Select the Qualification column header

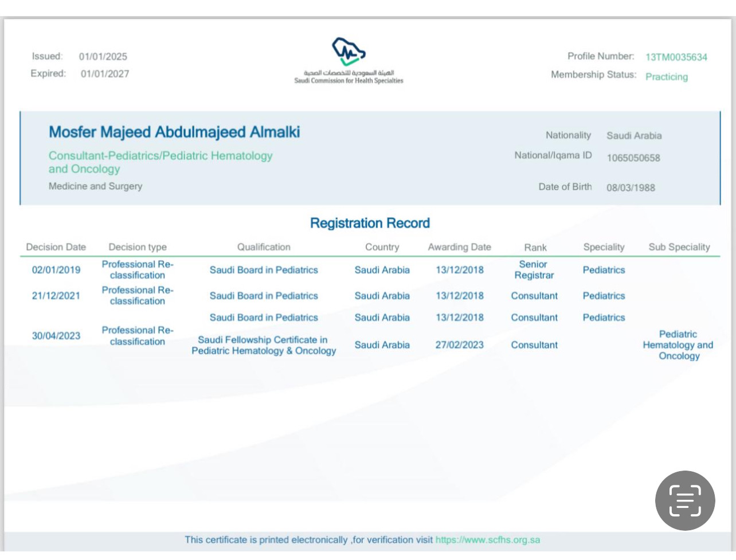(264, 247)
